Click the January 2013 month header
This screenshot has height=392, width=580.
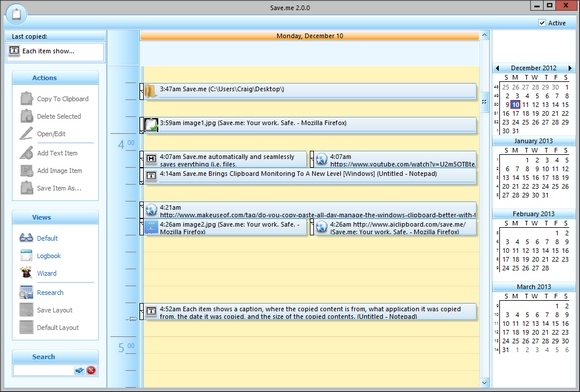pyautogui.click(x=533, y=141)
